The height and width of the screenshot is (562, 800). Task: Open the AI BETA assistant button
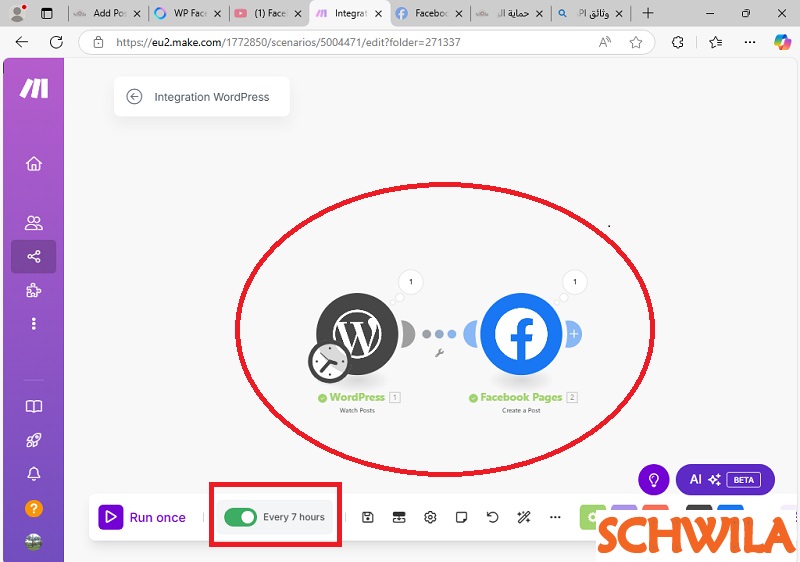725,479
